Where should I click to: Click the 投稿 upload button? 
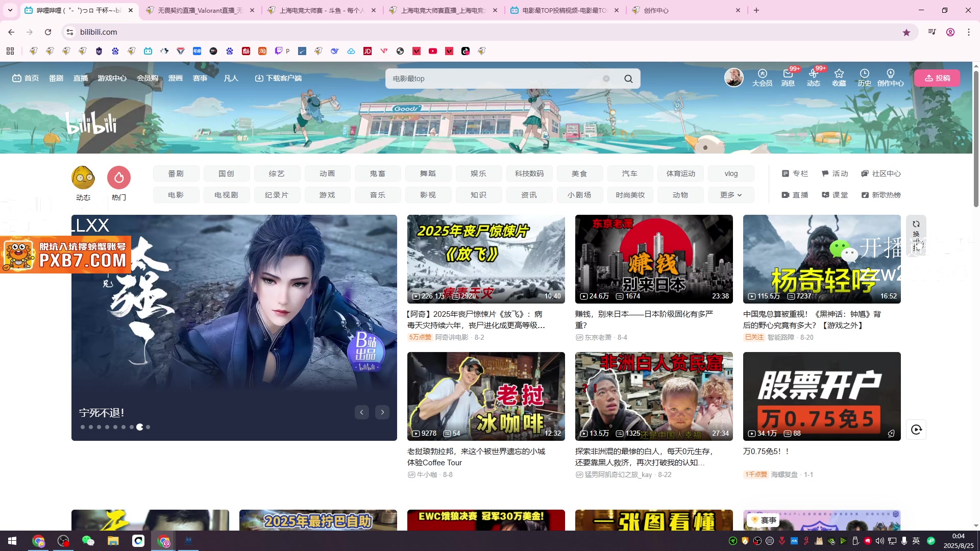pyautogui.click(x=937, y=78)
